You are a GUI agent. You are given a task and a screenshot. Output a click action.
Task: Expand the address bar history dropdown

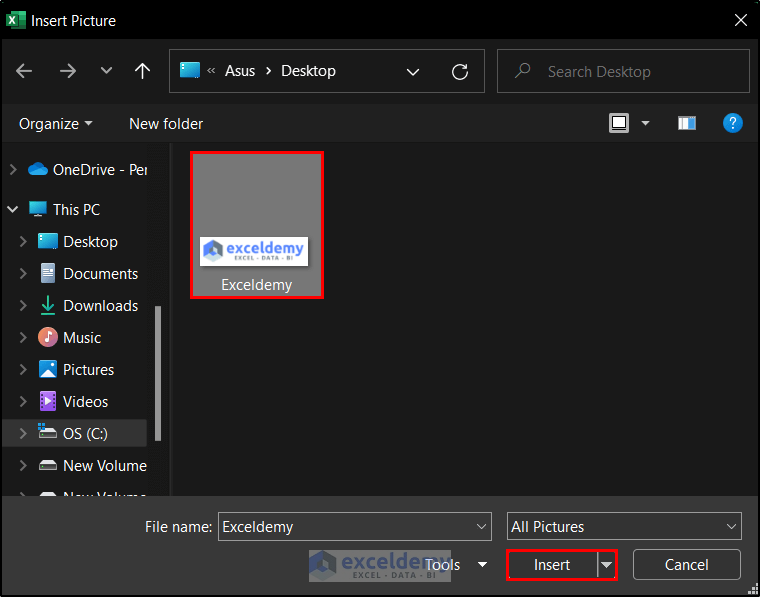[412, 72]
